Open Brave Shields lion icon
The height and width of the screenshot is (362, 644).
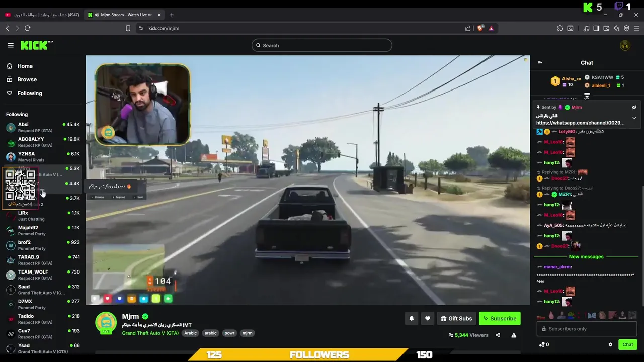(480, 28)
